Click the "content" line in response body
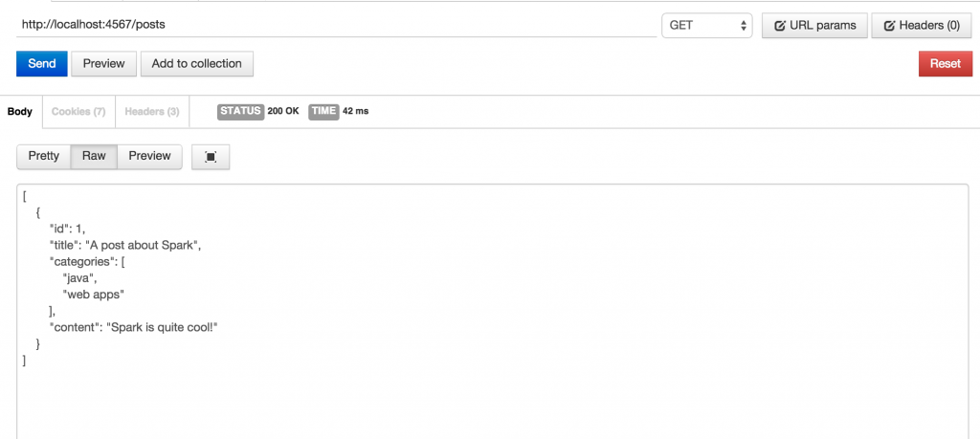The image size is (980, 439). point(133,327)
